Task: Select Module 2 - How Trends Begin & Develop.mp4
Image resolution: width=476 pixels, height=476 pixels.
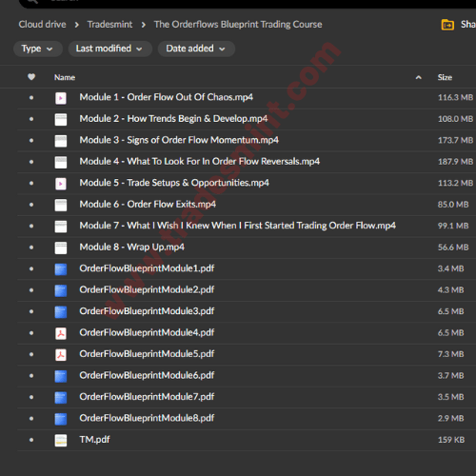Action: click(173, 119)
